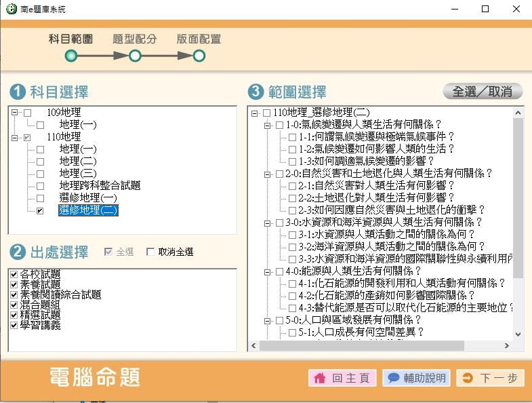
Task: Uncheck 各校試題 source
Action: click(14, 274)
